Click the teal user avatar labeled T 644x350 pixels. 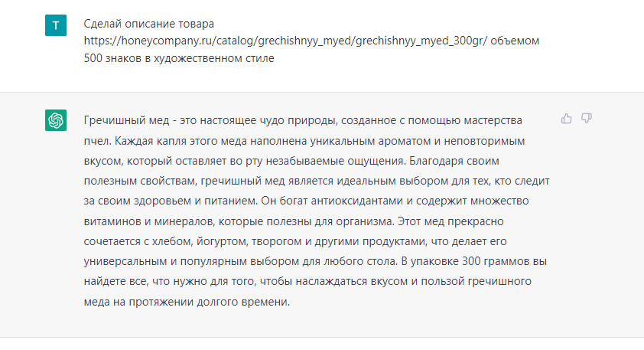(x=56, y=25)
